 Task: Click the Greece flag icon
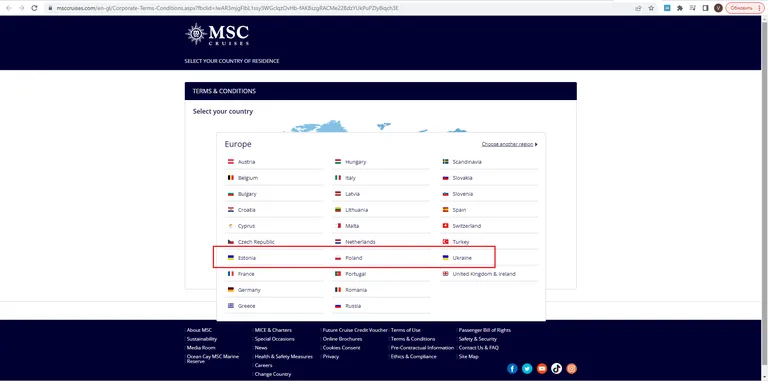pos(231,306)
